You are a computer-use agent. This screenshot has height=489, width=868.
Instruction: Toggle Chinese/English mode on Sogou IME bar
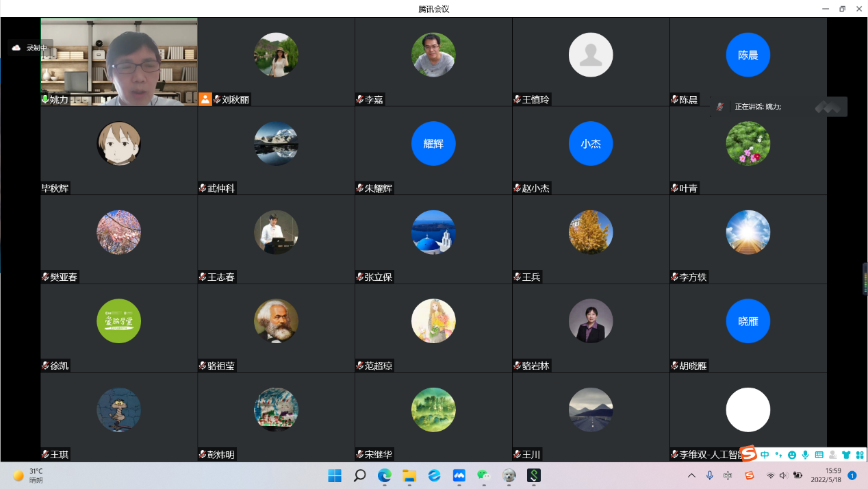[765, 455]
